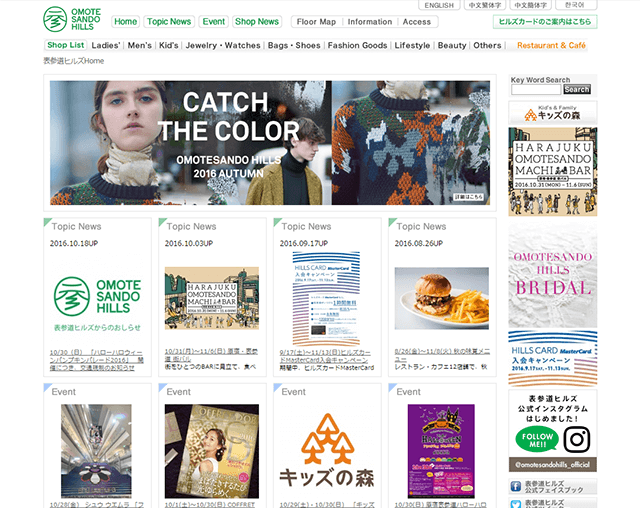Open Access page
This screenshot has width=640, height=508.
point(417,22)
